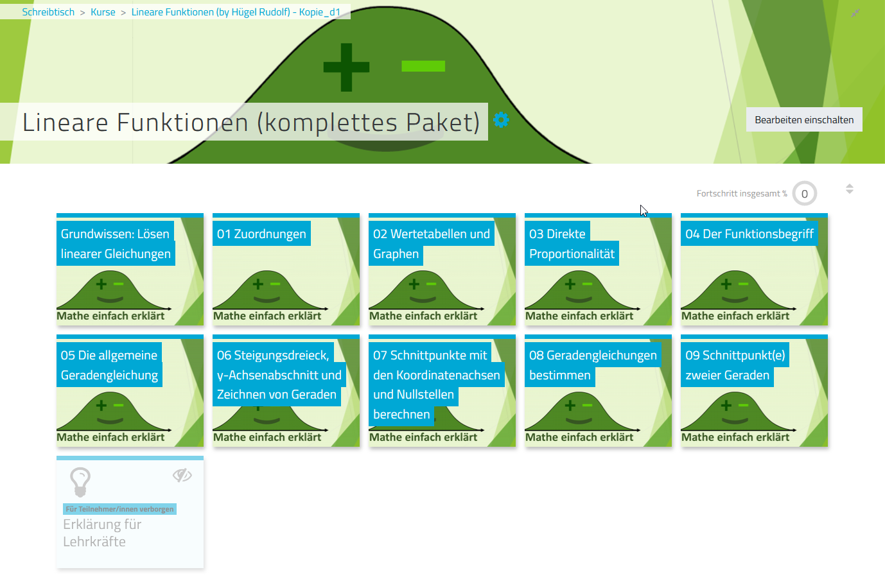This screenshot has height=588, width=885.
Task: Click Bearbeiten einschalten button
Action: click(803, 120)
